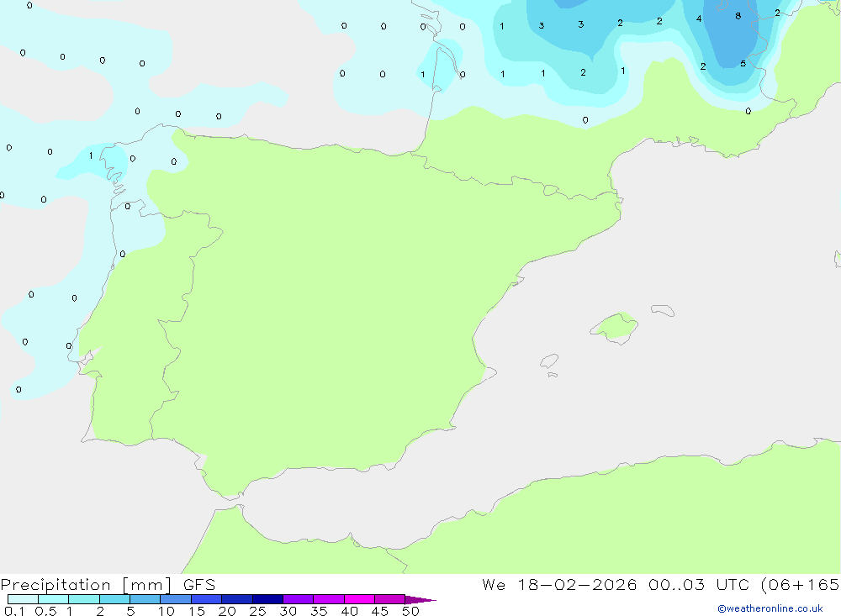Click the '50' legend scale label
The image size is (841, 616).
click(410, 611)
